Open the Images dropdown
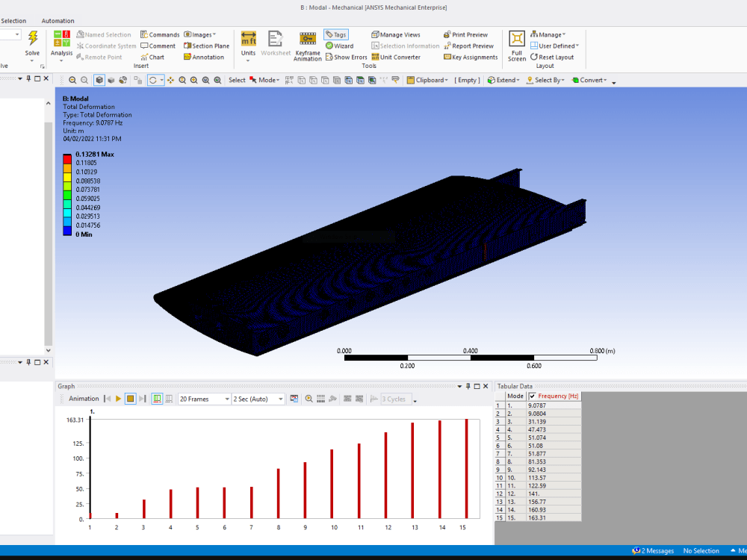Image resolution: width=747 pixels, height=560 pixels. click(200, 35)
